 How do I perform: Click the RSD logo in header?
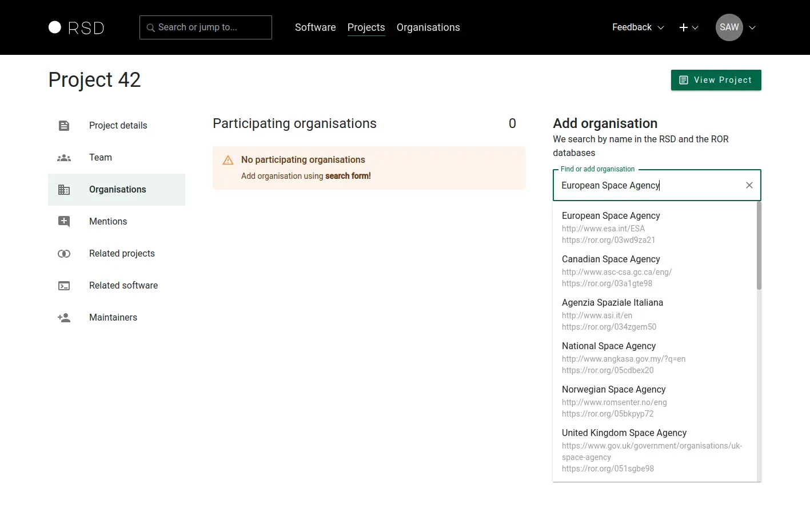pos(76,27)
